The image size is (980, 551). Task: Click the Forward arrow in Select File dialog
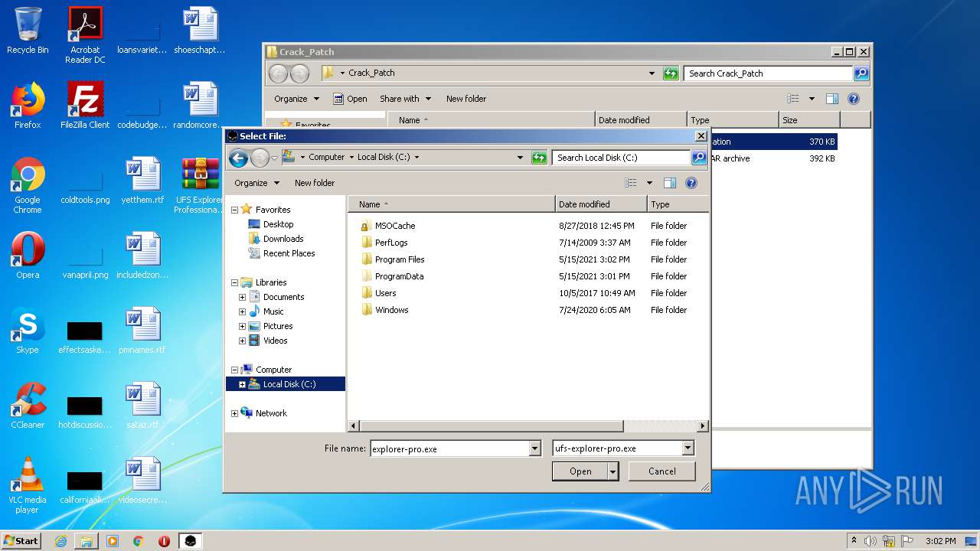click(x=260, y=158)
